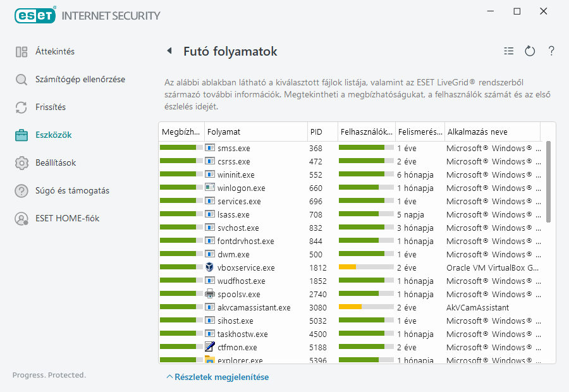
Task: Click the Számítógép ellenőrzése magnifier icon
Action: click(x=21, y=80)
